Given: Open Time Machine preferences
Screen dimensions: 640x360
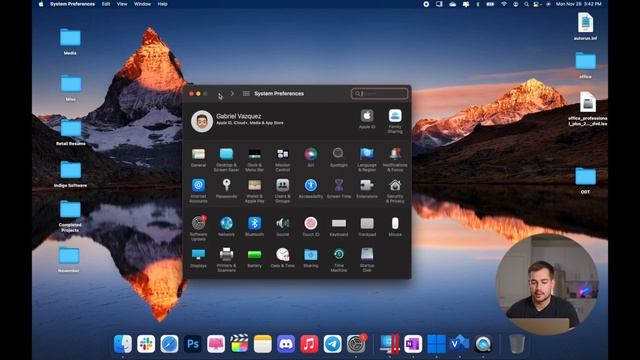Looking at the screenshot, I should 338,259.
